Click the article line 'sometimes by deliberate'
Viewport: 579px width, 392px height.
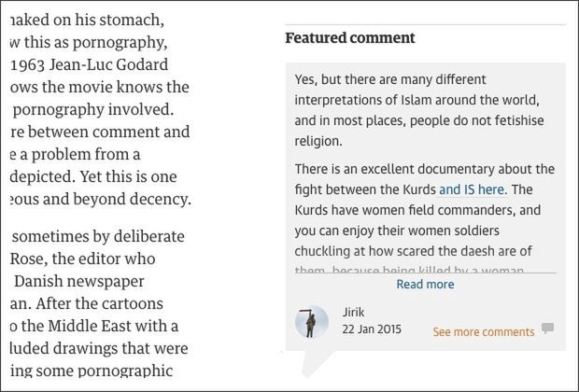coord(98,235)
